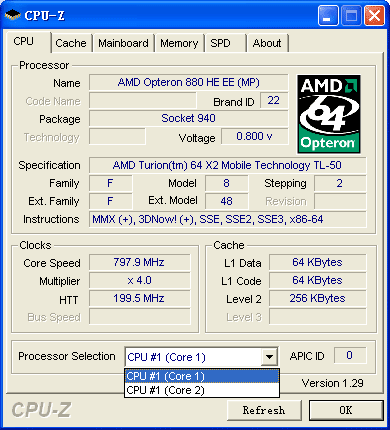Click the AMD 64 Opteron logo
This screenshot has width=390, height=430.
[x=329, y=114]
